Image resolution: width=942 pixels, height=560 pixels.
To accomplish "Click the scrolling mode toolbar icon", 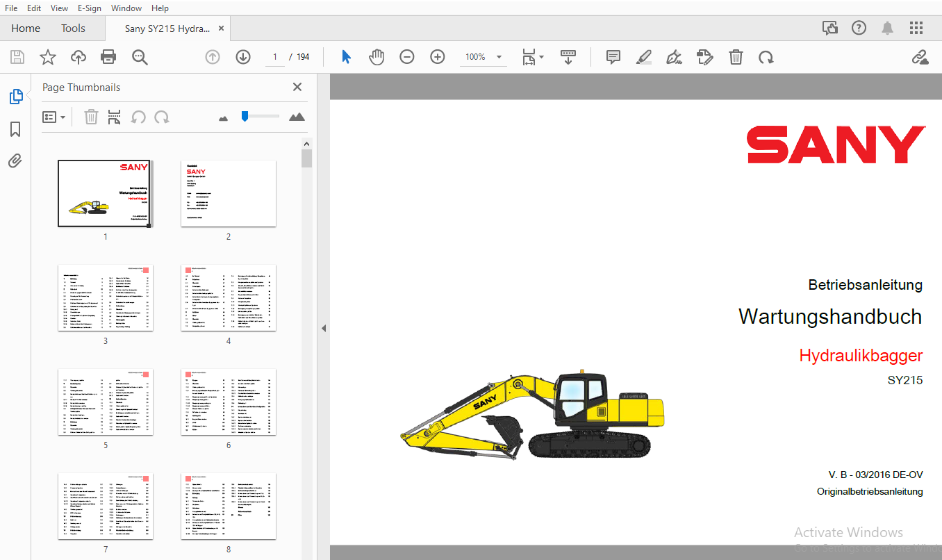I will [x=568, y=57].
